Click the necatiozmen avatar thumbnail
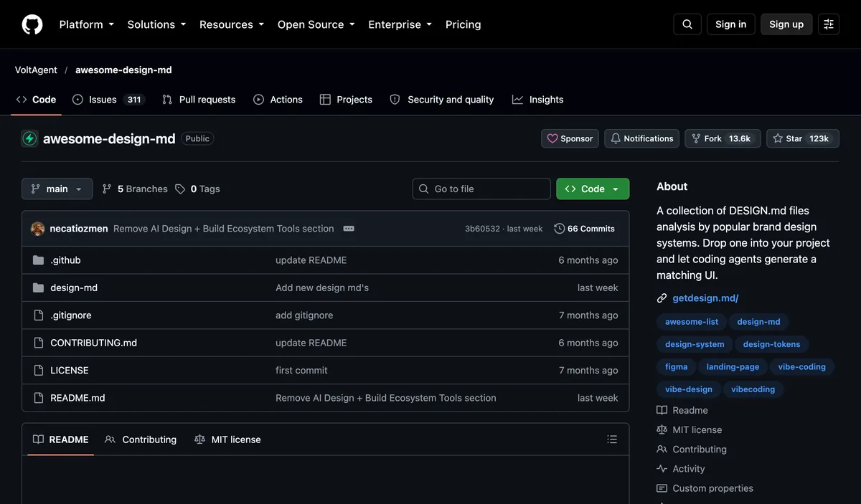 [38, 229]
